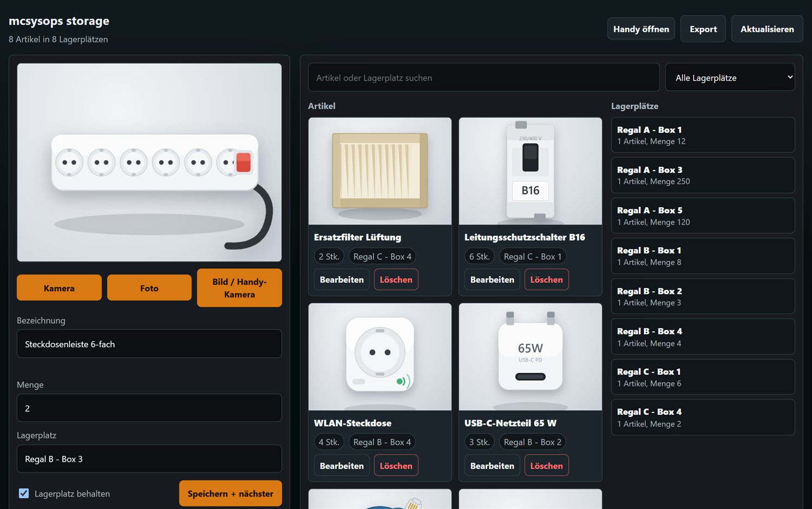The height and width of the screenshot is (509, 812).
Task: Select storage location Regal C - Box 4 in Lagerplätze
Action: coord(703,417)
